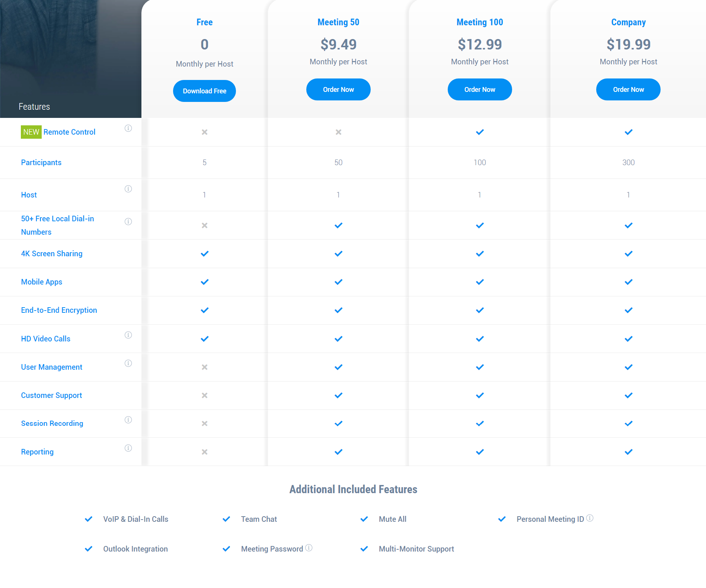This screenshot has height=588, width=706.
Task: Click Mobile Apps checkmark under Meeting 50
Action: [338, 282]
